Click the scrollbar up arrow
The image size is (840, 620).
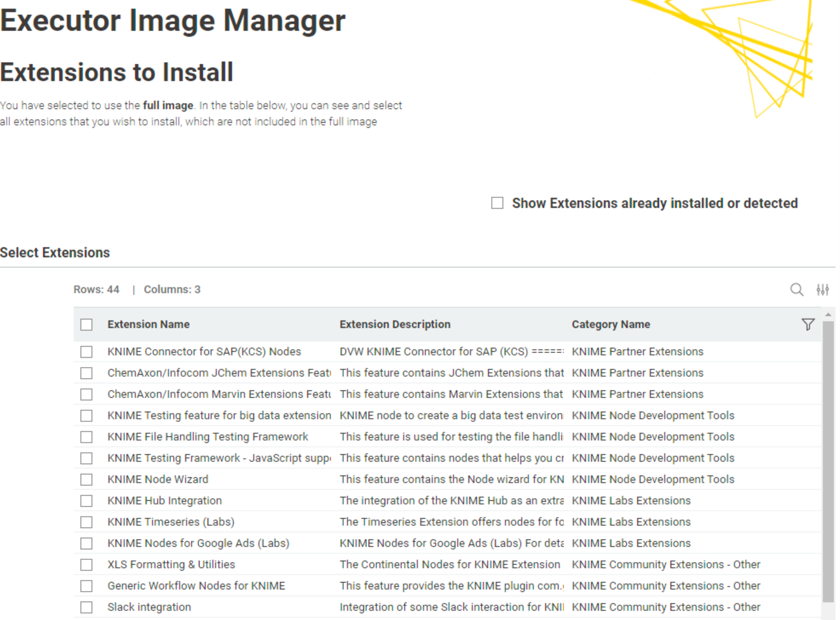pyautogui.click(x=828, y=314)
